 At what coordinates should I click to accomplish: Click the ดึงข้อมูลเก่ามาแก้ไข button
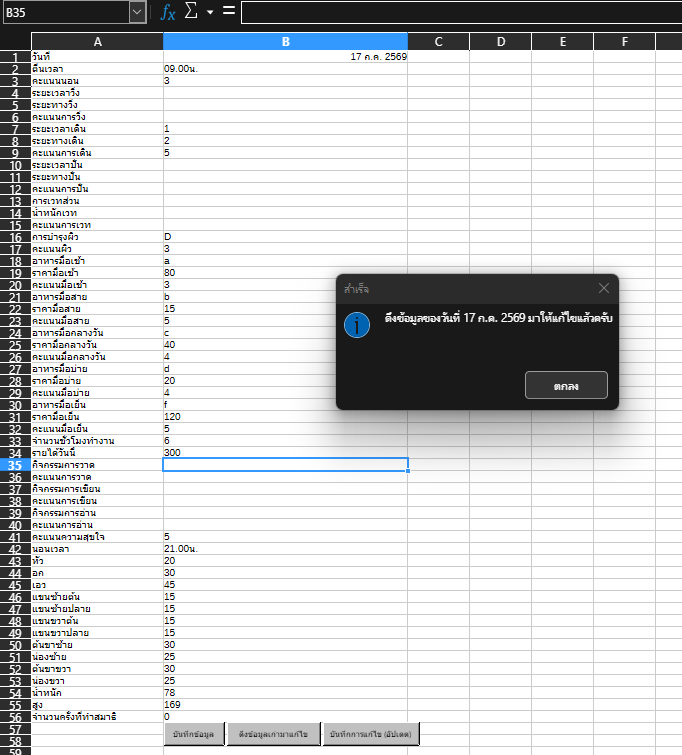click(273, 734)
